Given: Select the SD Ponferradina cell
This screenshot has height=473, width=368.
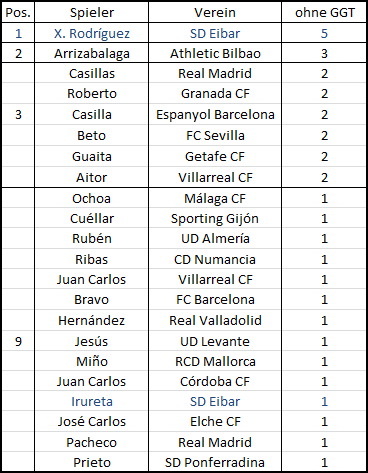Looking at the screenshot, I should pyautogui.click(x=215, y=462).
